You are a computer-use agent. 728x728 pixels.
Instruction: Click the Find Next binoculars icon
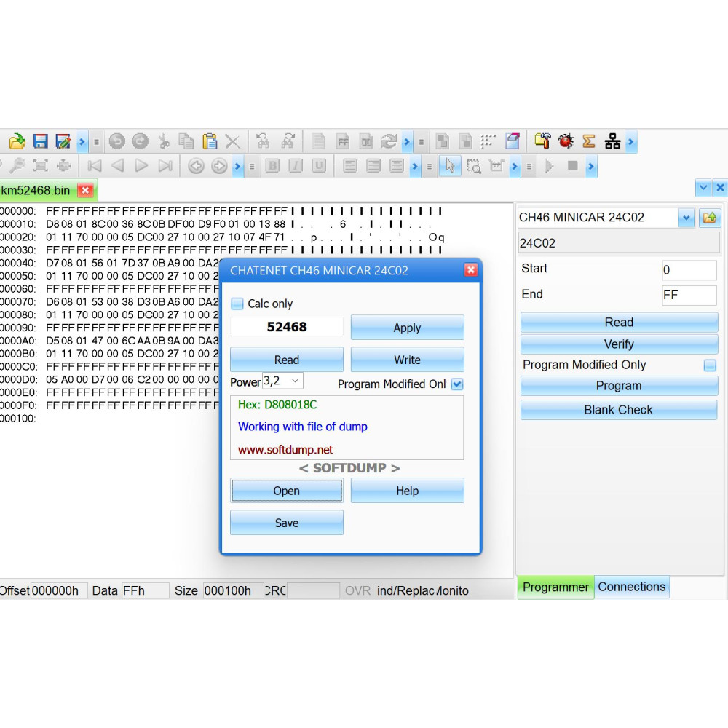point(288,141)
